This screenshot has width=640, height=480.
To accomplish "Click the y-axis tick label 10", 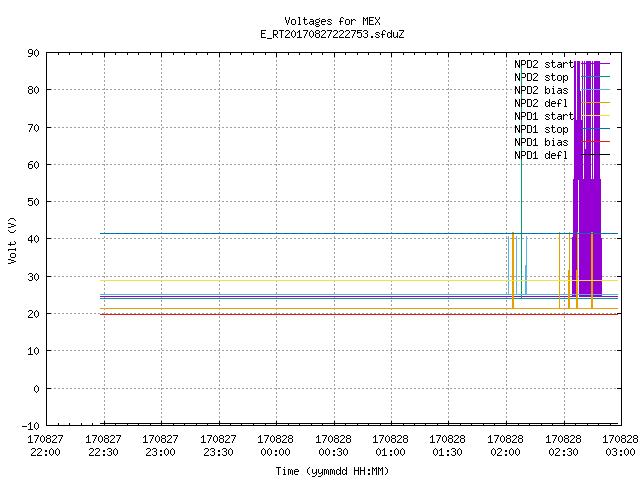I will 34,351.
